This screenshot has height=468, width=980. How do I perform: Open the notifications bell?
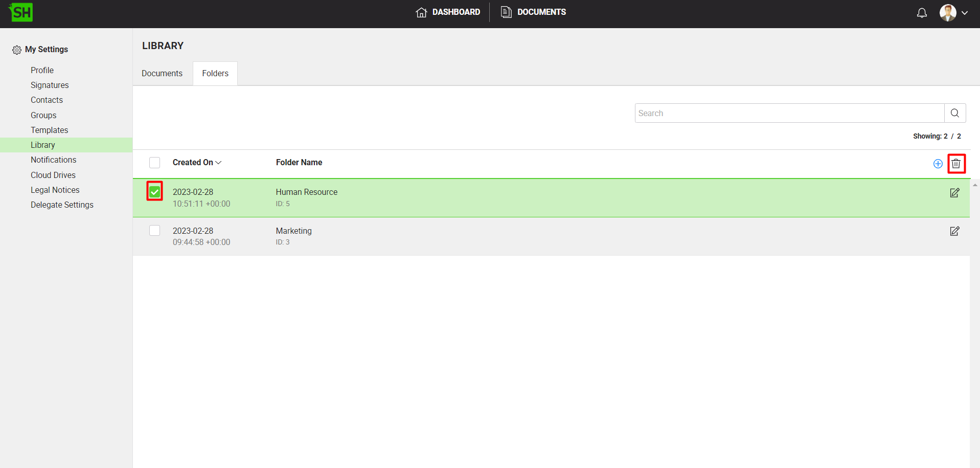922,13
